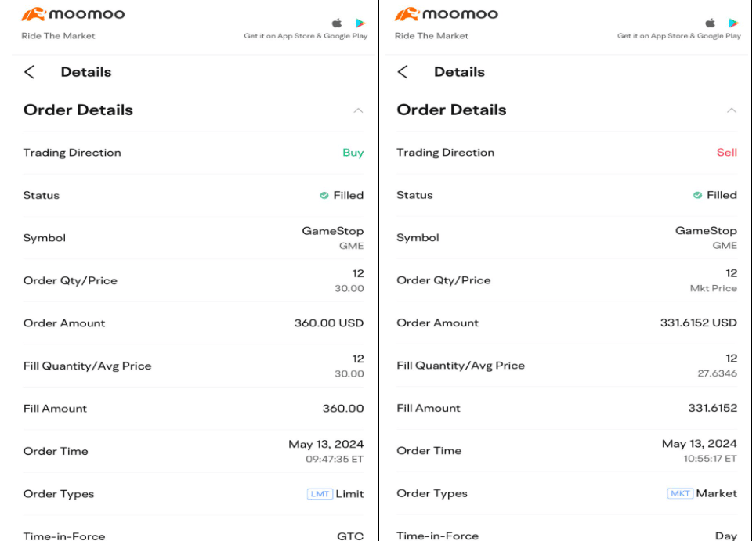Click the moomoo logo in left panel
Viewport: 756px width, 541px height.
(72, 15)
